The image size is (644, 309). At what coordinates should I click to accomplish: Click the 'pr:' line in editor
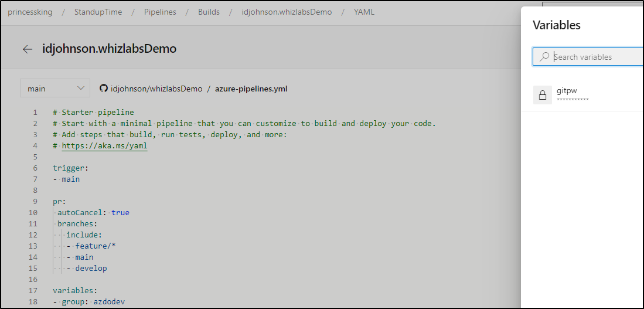click(59, 201)
